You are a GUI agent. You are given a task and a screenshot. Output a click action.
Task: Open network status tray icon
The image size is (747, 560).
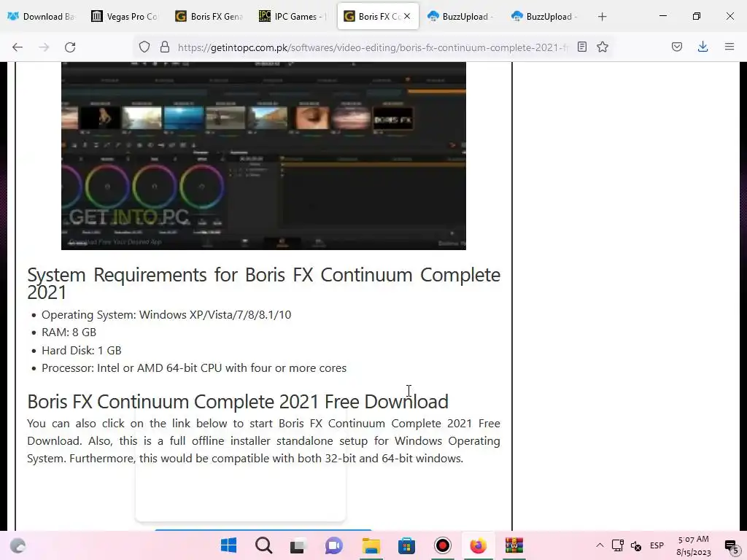coord(617,545)
